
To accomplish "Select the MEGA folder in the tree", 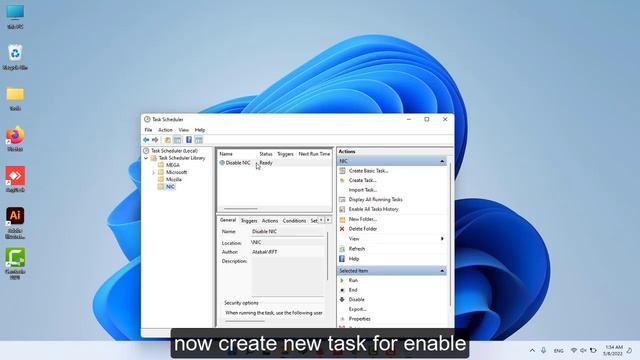I will pos(173,165).
